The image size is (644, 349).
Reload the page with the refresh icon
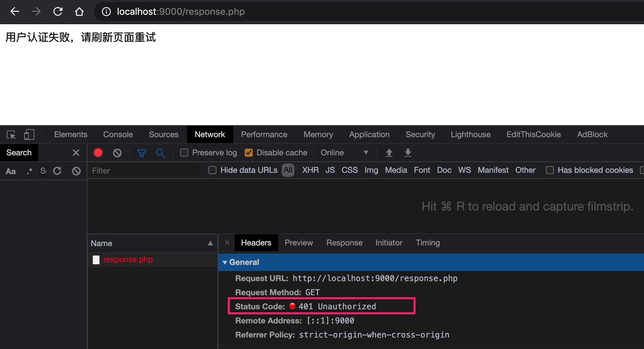pyautogui.click(x=58, y=12)
